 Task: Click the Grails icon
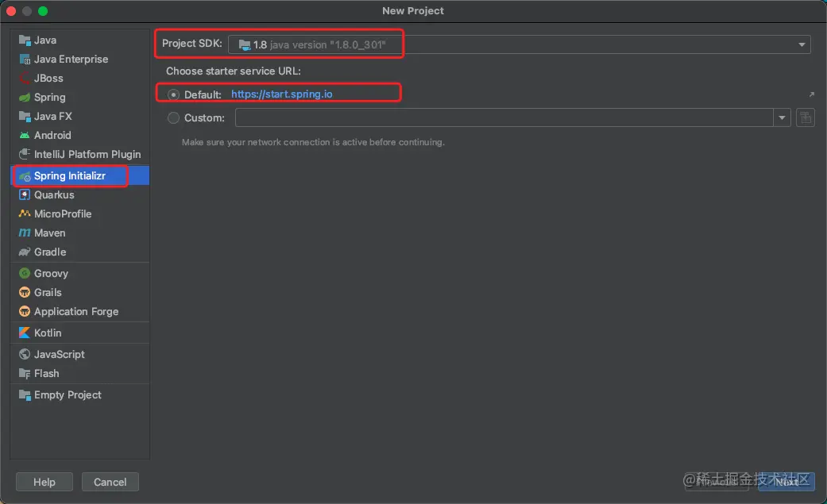pos(25,293)
